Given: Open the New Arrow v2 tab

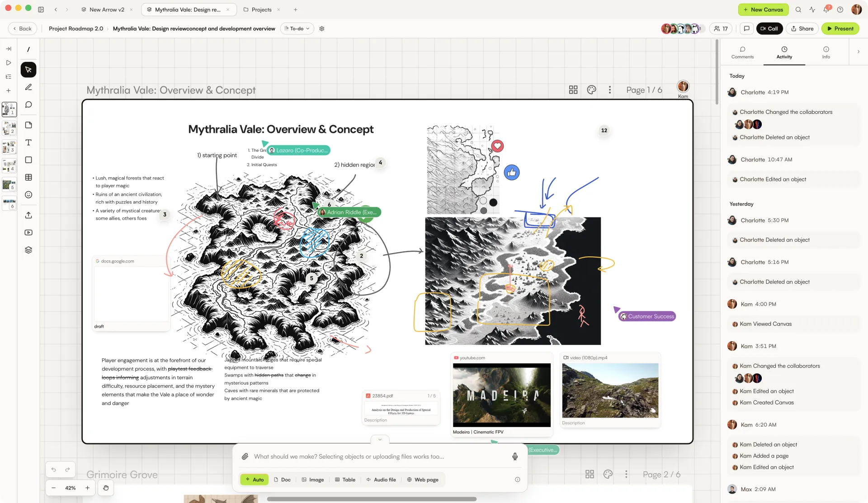Looking at the screenshot, I should point(107,9).
